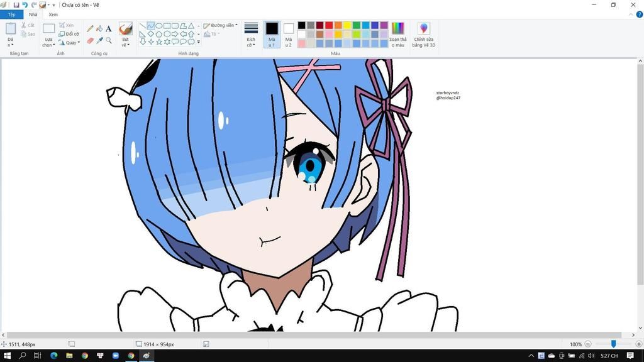
Task: Switch to the Xem (View) tab
Action: [x=53, y=14]
